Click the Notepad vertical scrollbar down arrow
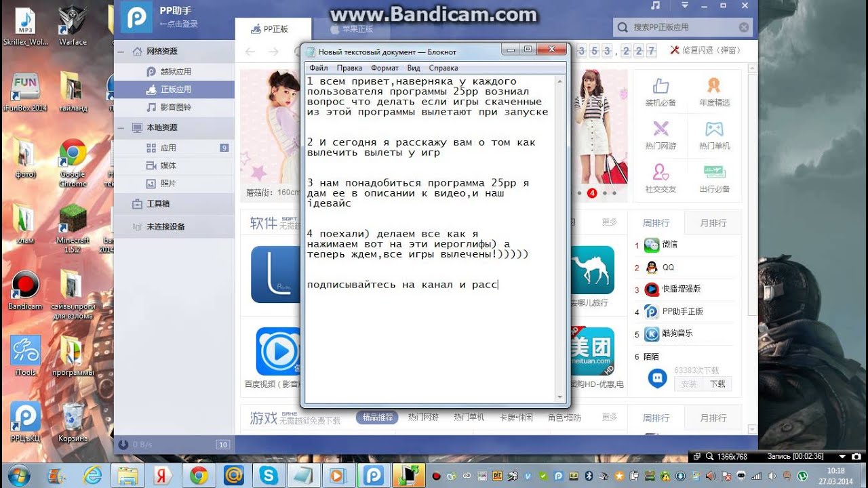The height and width of the screenshot is (488, 868). click(x=560, y=397)
